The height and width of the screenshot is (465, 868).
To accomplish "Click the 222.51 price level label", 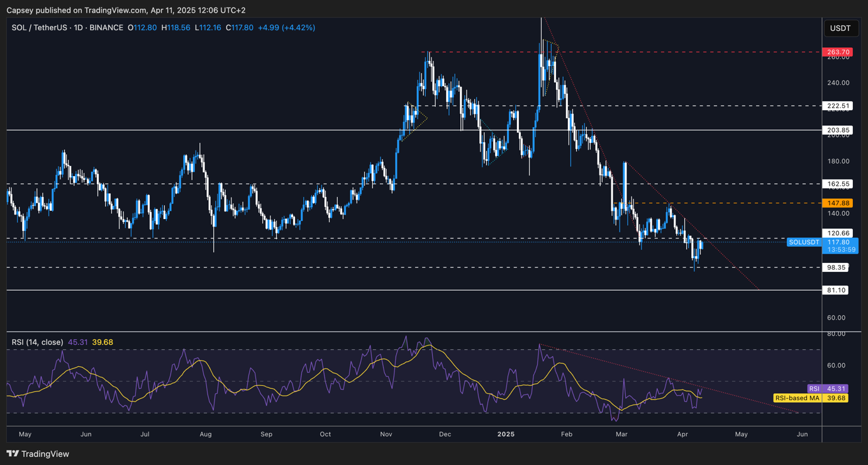I will [838, 106].
